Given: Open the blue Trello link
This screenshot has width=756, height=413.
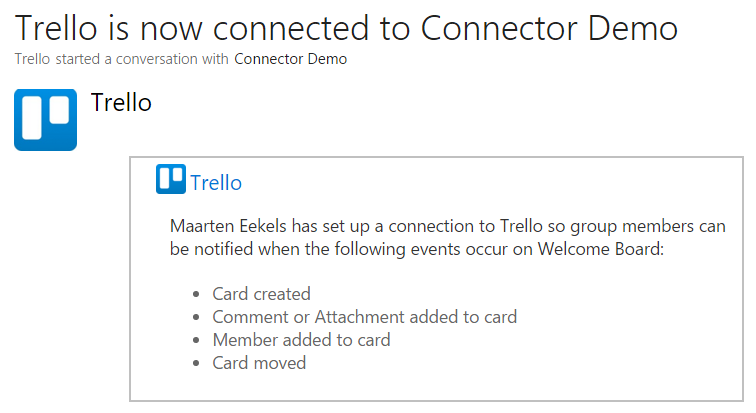Looking at the screenshot, I should pyautogui.click(x=216, y=183).
